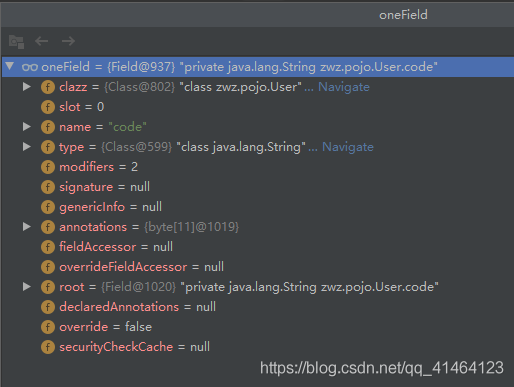The image size is (514, 387).
Task: Click the leftmost toolbar icon before the arrows
Action: [16, 42]
